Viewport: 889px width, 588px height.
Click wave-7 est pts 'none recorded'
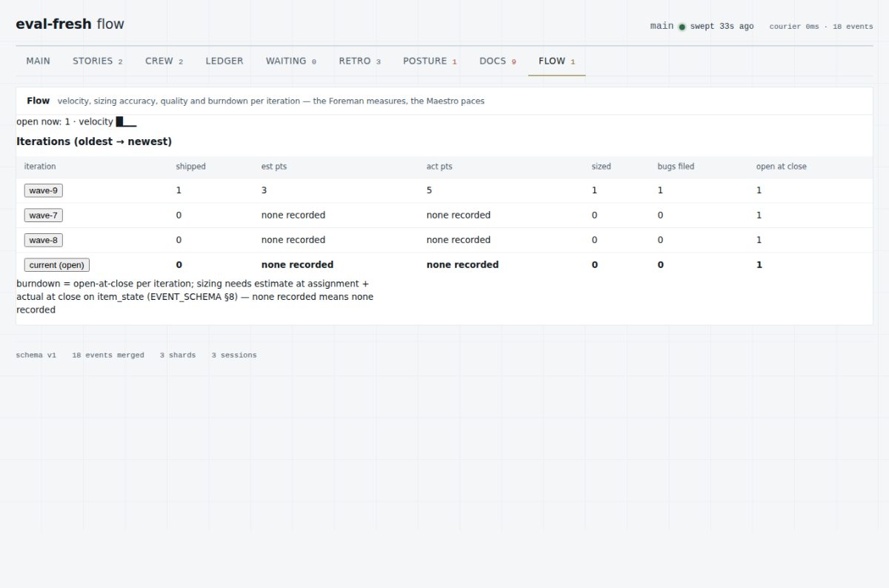293,216
